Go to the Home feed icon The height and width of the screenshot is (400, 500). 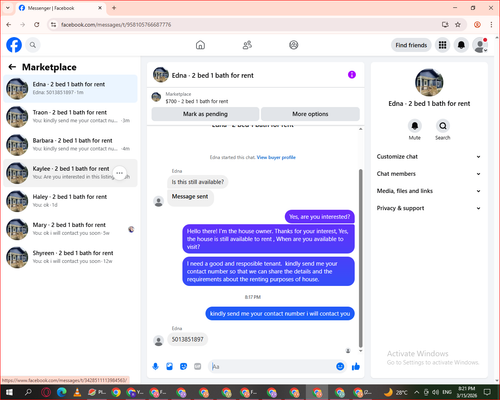200,45
